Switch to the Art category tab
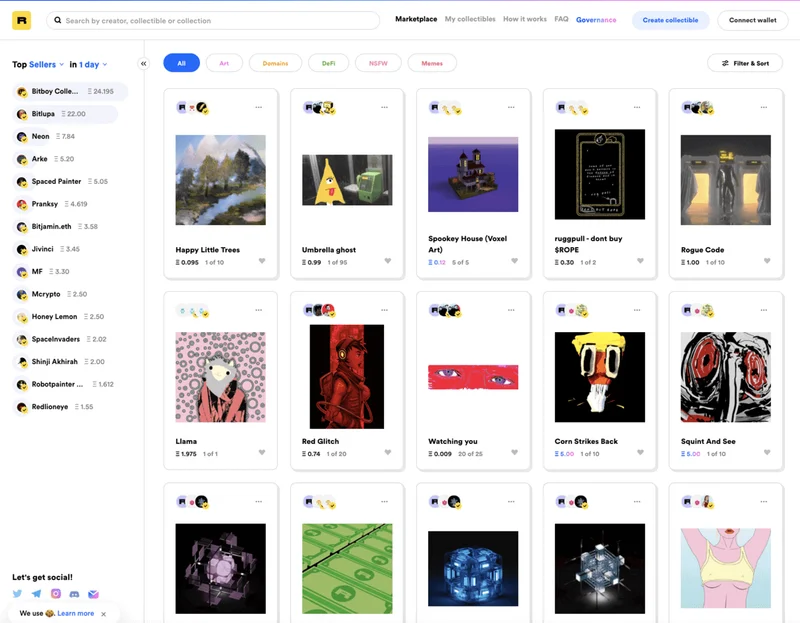 coord(224,62)
